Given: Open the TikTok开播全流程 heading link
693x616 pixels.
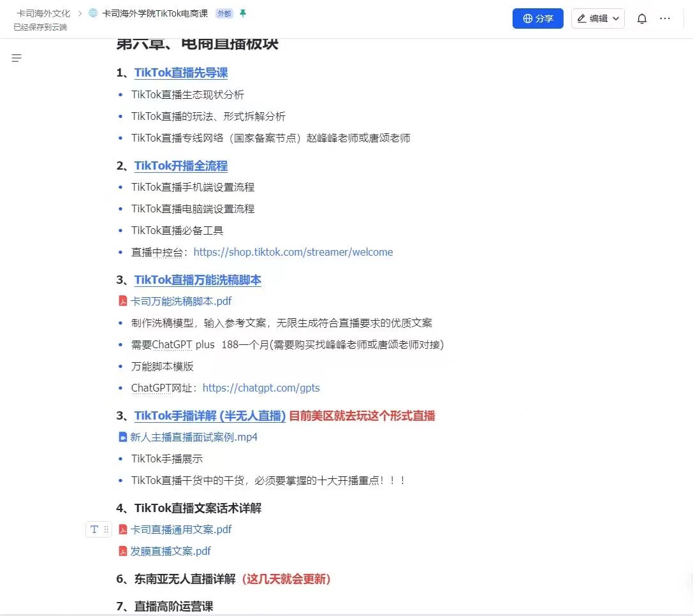Looking at the screenshot, I should pos(181,165).
